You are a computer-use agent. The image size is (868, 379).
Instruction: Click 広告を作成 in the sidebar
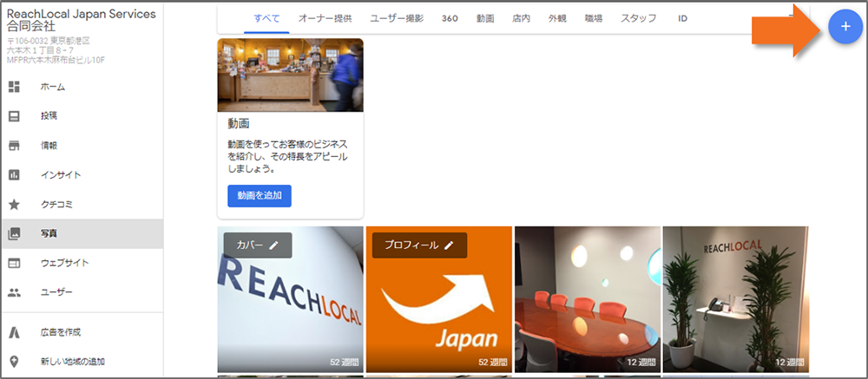tap(82, 332)
